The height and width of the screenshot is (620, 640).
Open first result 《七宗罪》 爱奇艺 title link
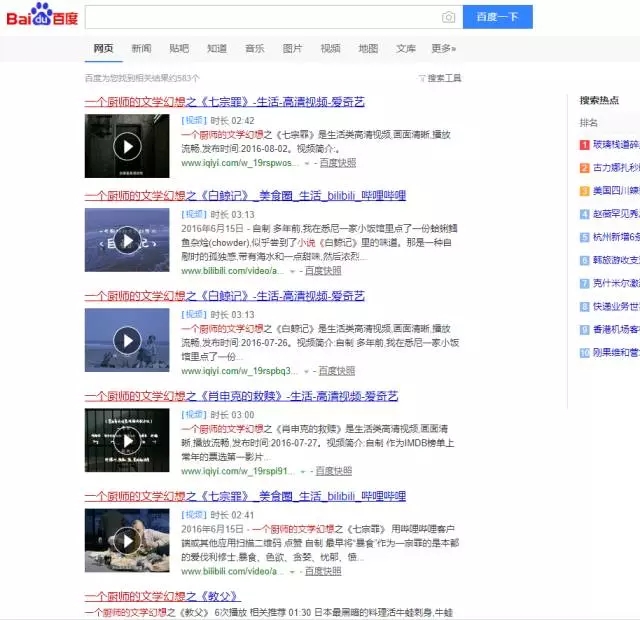click(224, 102)
